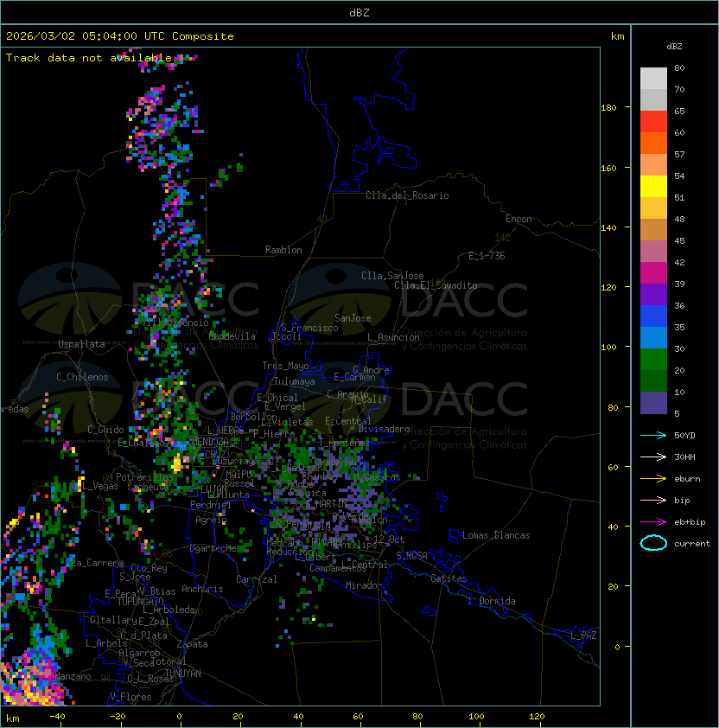Click the magenta eb+bip arrow icon

pos(653,521)
